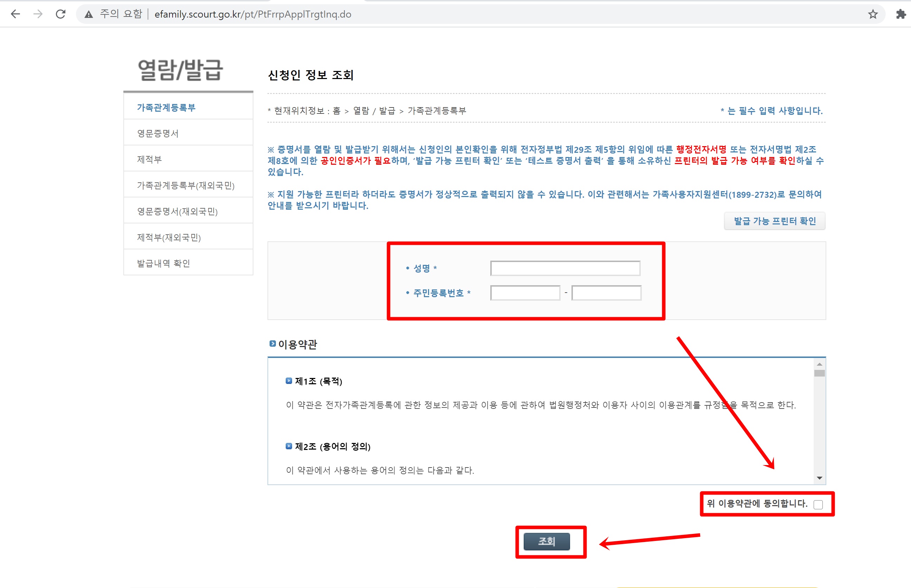Screen dimensions: 911x588
Task: Click the address bar URL
Action: [252, 14]
